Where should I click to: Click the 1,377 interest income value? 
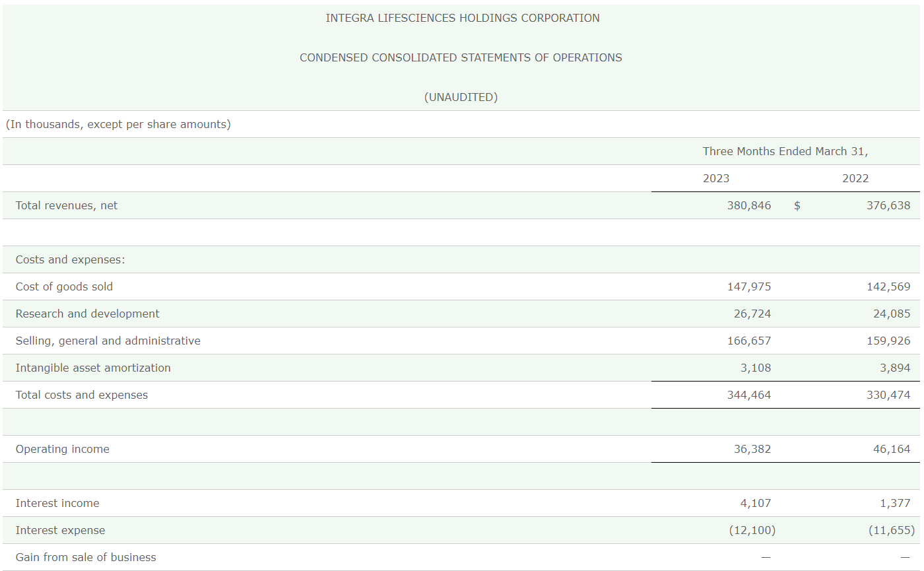click(895, 503)
